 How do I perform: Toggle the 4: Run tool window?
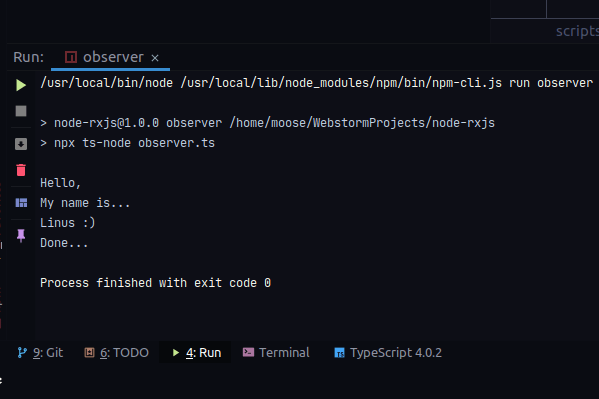point(196,352)
